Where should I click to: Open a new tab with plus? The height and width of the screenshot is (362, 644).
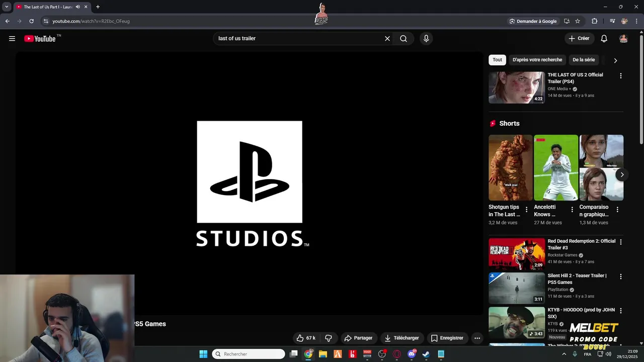[98, 7]
